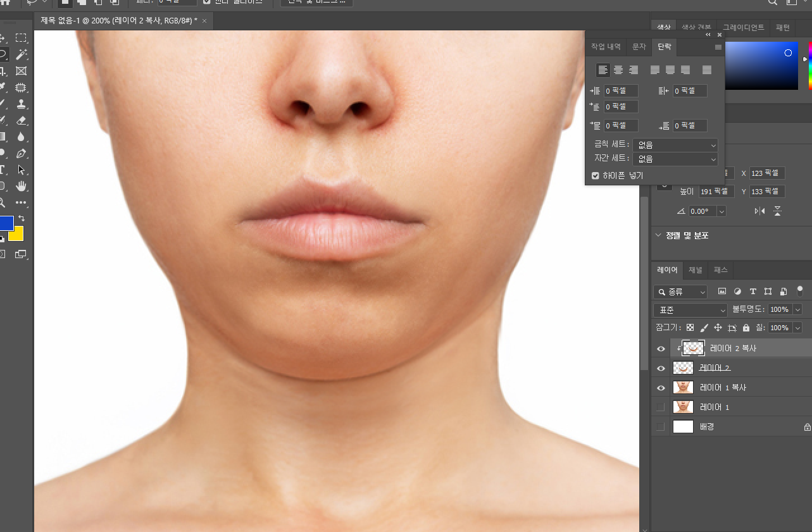Image resolution: width=812 pixels, height=532 pixels.
Task: Lock image pixels with brush icon
Action: click(x=704, y=328)
